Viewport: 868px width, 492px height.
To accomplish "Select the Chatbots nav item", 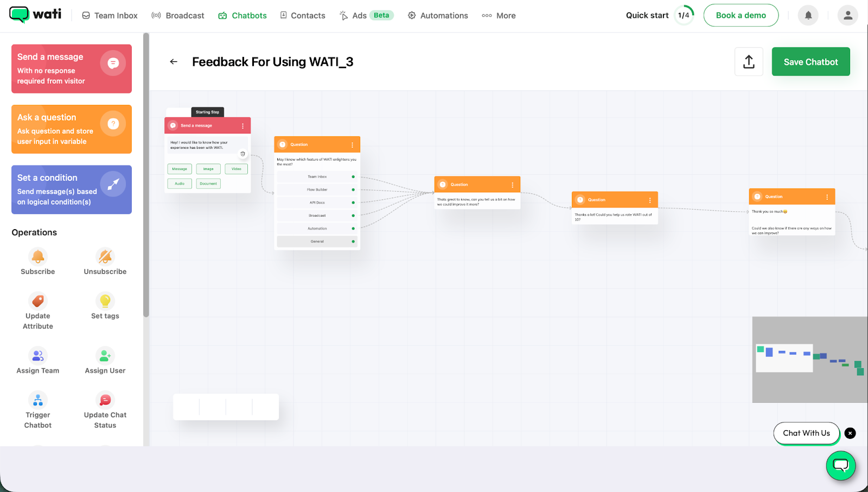I will click(x=242, y=16).
